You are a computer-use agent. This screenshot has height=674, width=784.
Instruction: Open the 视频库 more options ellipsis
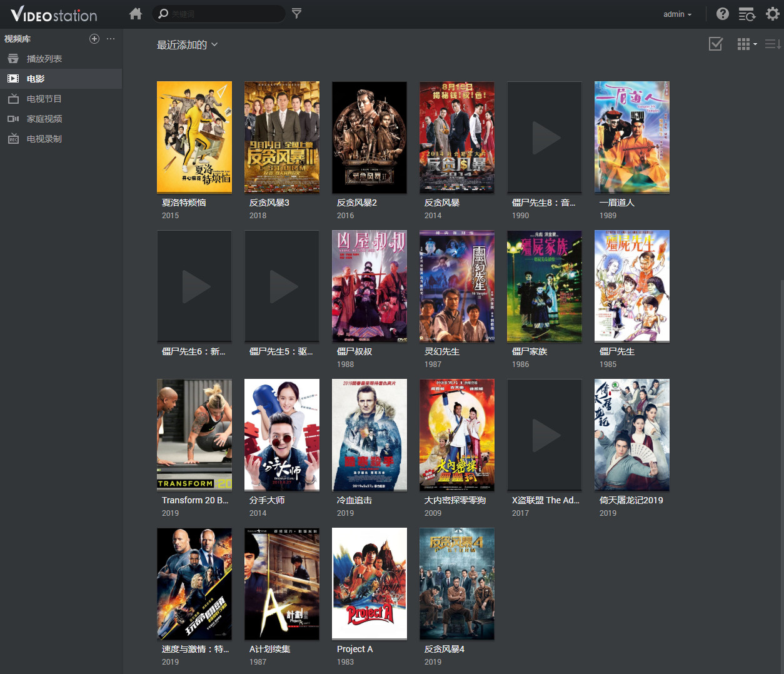click(111, 39)
